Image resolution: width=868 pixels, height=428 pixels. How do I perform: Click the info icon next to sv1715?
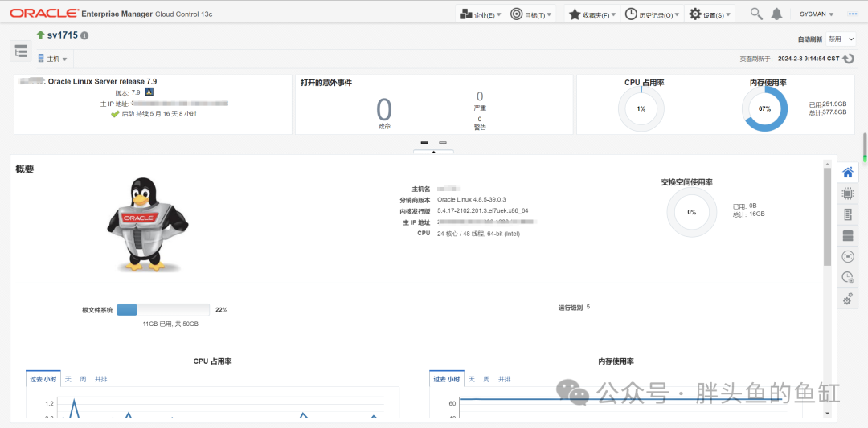pos(84,35)
